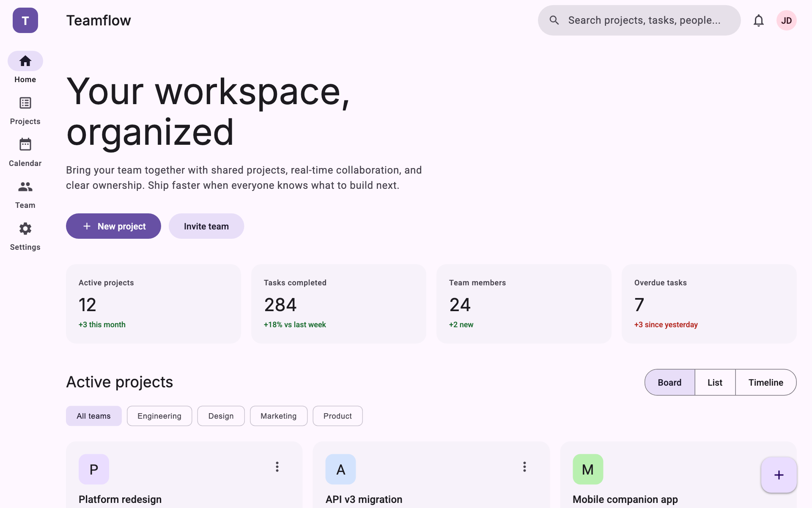Click the JD user avatar

point(786,20)
